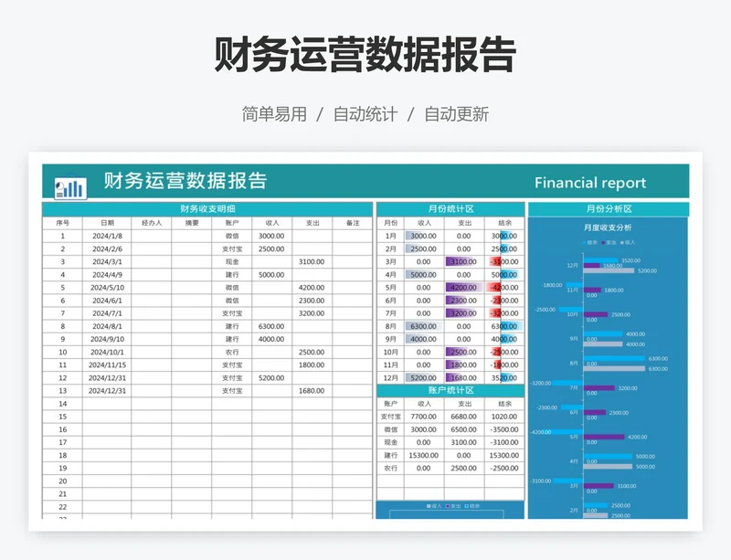Select the date cell 2024/9/10
This screenshot has width=731, height=560.
click(x=107, y=339)
